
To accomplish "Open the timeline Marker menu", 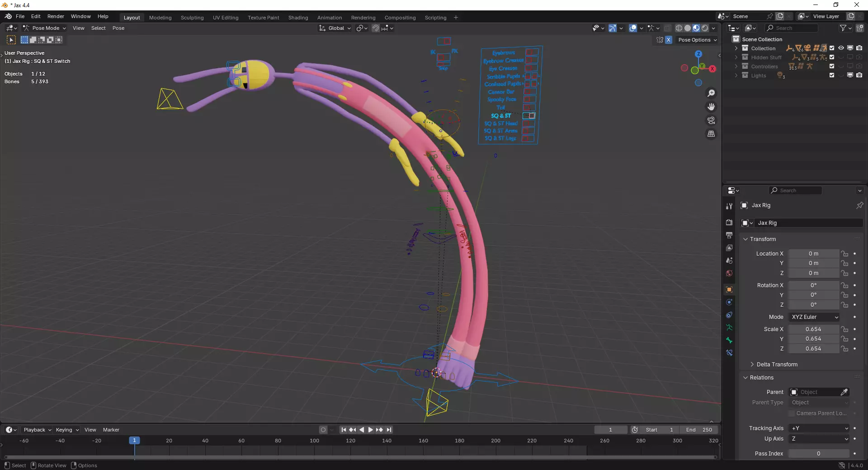I will click(111, 430).
